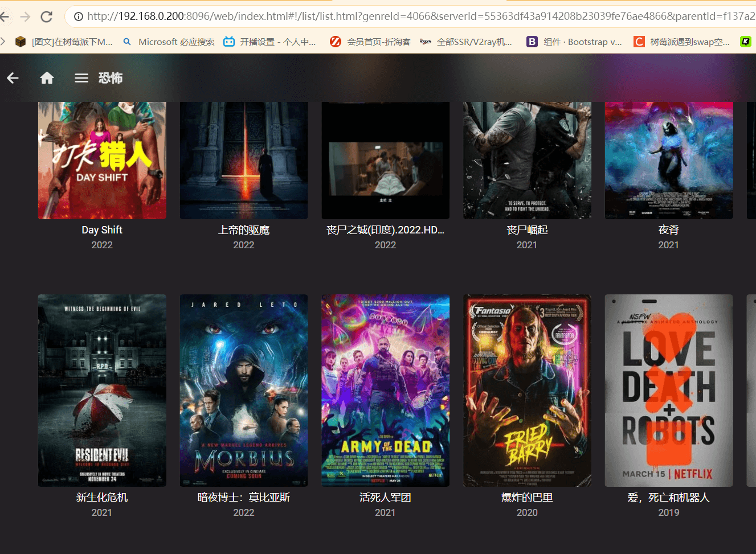This screenshot has width=756, height=554.
Task: Open the 在树莓派下M... bookmark
Action: tap(64, 42)
